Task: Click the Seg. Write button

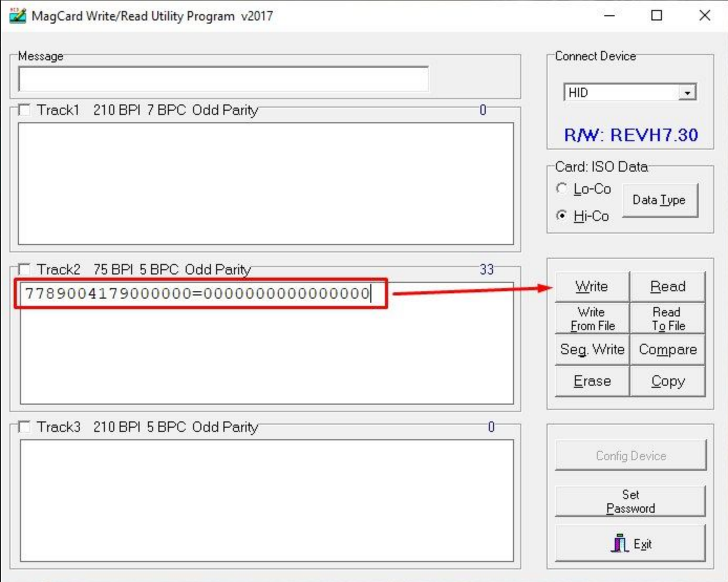Action: point(592,350)
